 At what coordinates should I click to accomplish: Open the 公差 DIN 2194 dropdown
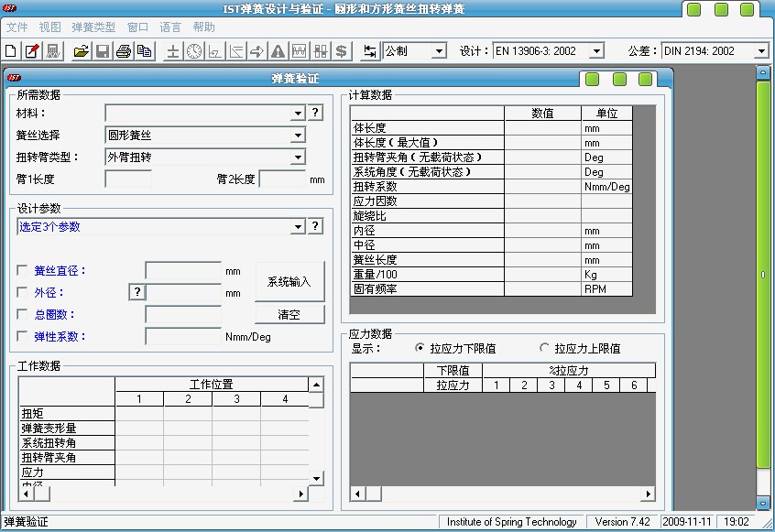pos(761,51)
